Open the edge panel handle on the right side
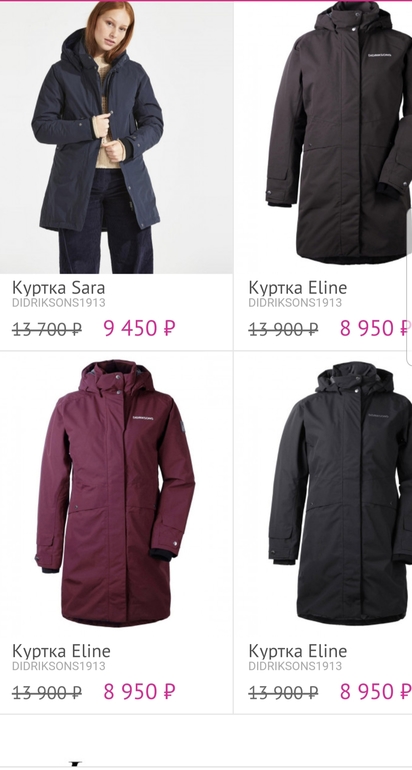Viewport: 412px width, 770px height. coord(409,287)
